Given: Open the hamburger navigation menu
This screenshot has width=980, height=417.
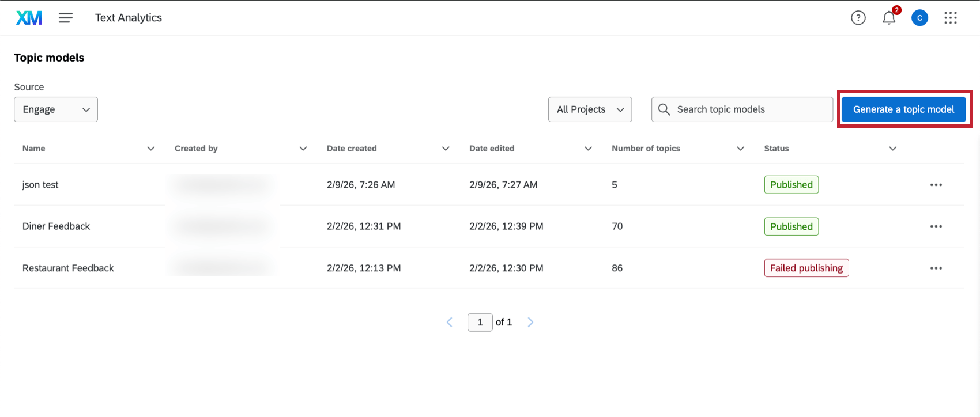Looking at the screenshot, I should coord(66,18).
